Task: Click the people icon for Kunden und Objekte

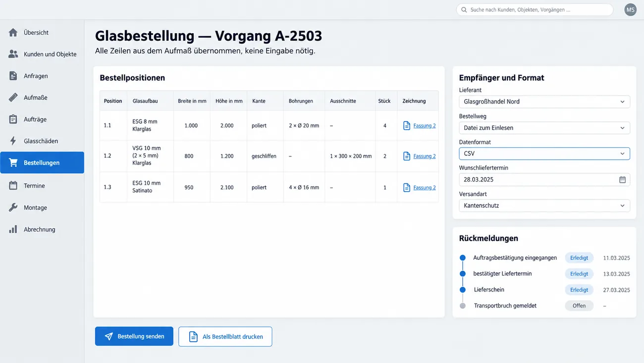Action: (13, 54)
